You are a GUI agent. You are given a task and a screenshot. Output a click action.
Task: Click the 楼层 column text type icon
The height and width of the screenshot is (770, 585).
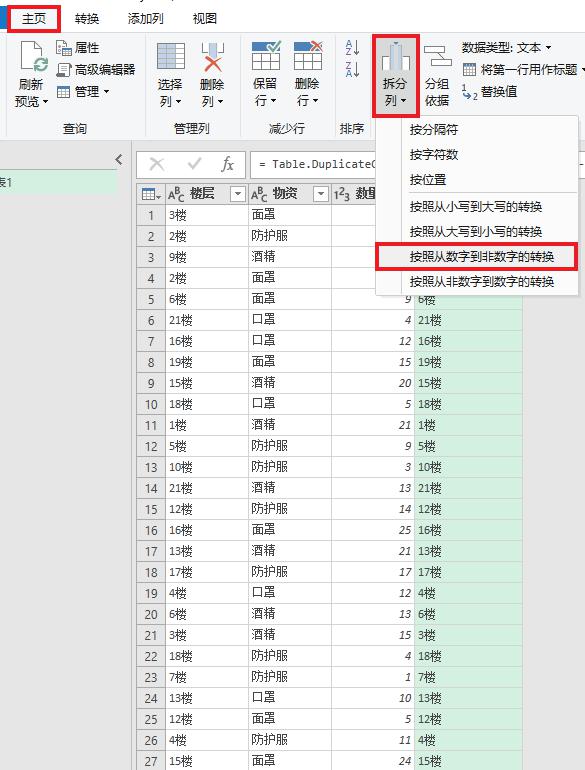click(176, 194)
